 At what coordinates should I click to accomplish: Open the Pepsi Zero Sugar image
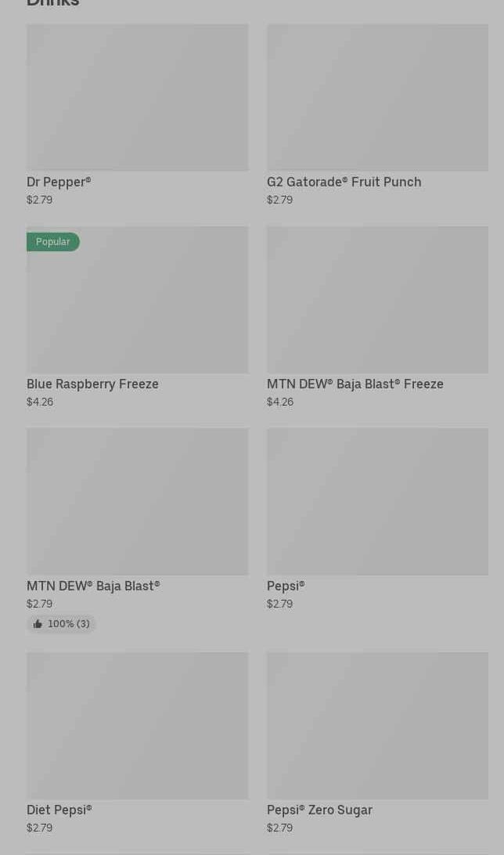click(377, 726)
